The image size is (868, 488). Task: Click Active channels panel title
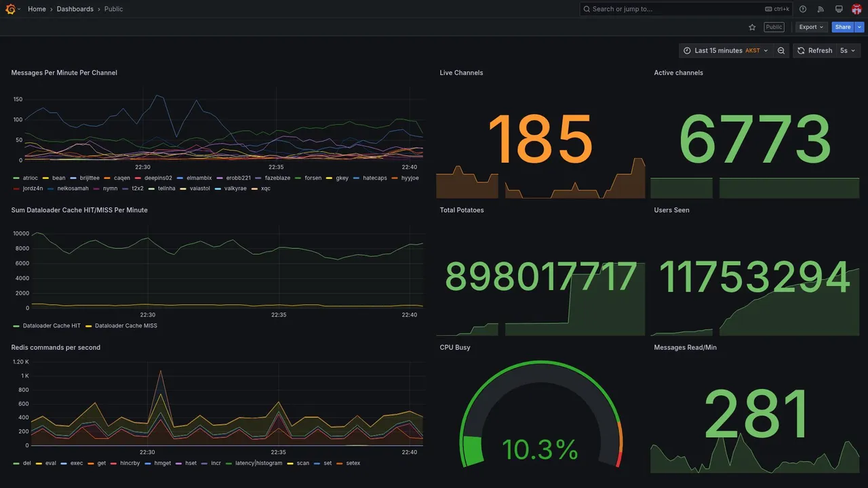tap(679, 73)
